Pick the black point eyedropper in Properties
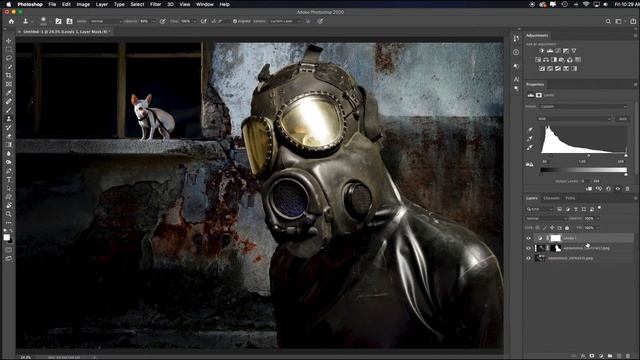 [530, 130]
